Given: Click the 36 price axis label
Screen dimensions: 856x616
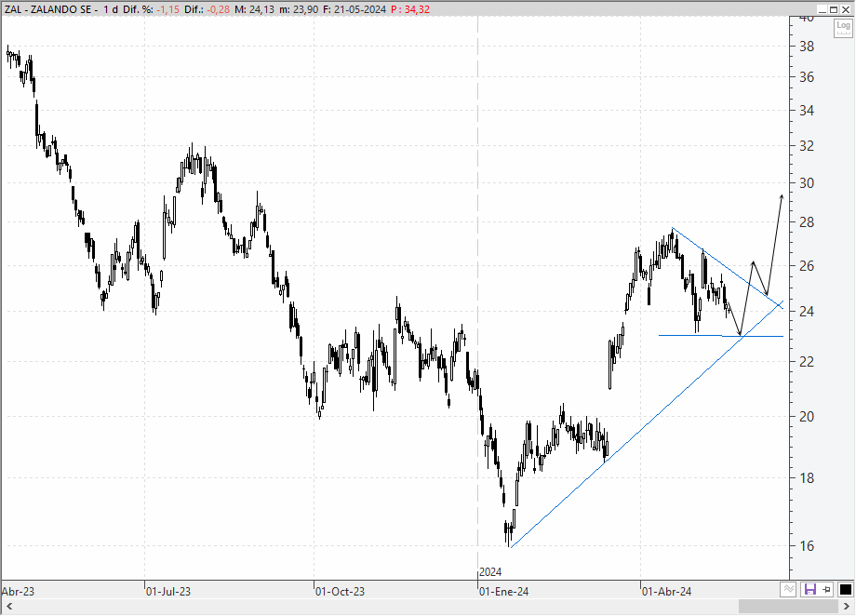Looking at the screenshot, I should click(807, 77).
